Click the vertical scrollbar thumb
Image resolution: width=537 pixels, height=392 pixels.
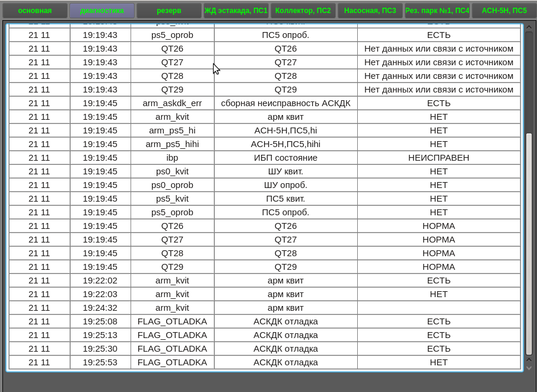tap(529, 243)
